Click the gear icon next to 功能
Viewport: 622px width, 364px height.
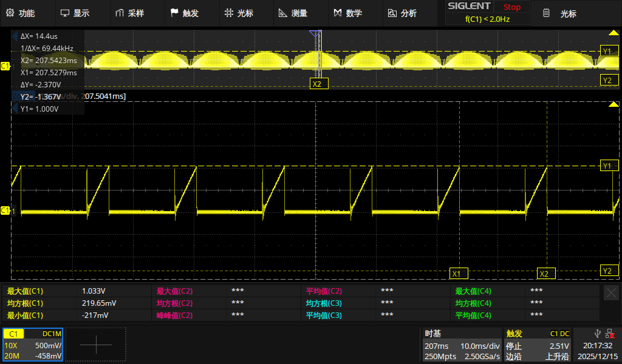(10, 13)
